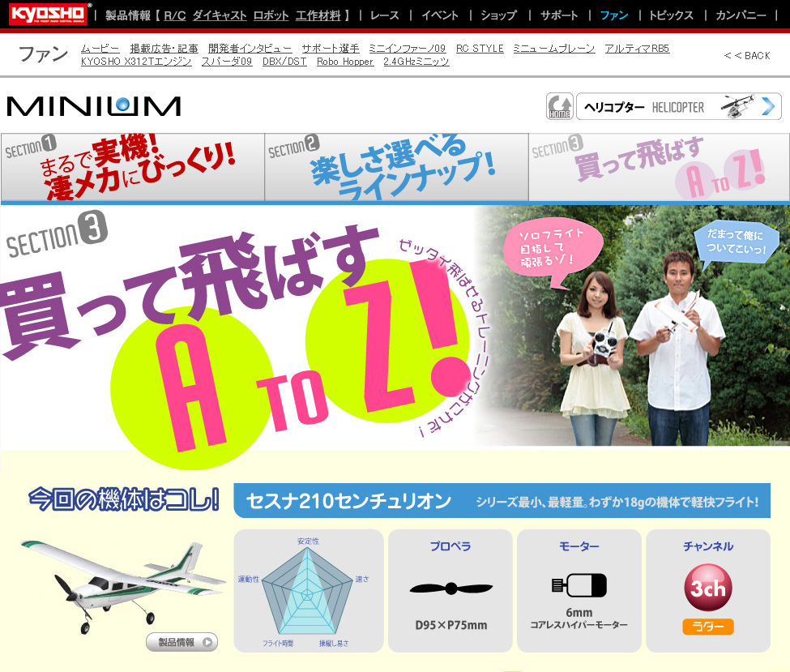Open the 工作材料 product link
790x672 pixels.
point(318,15)
